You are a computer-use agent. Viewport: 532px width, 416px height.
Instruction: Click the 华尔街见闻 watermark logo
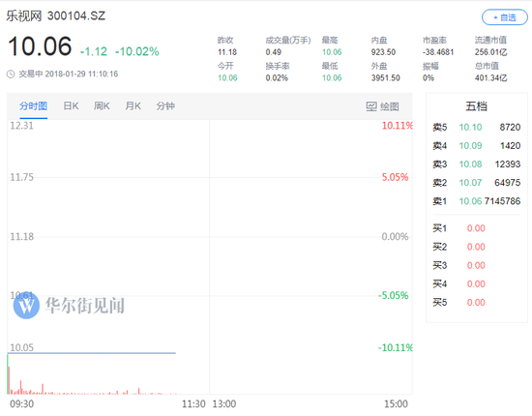coord(26,306)
